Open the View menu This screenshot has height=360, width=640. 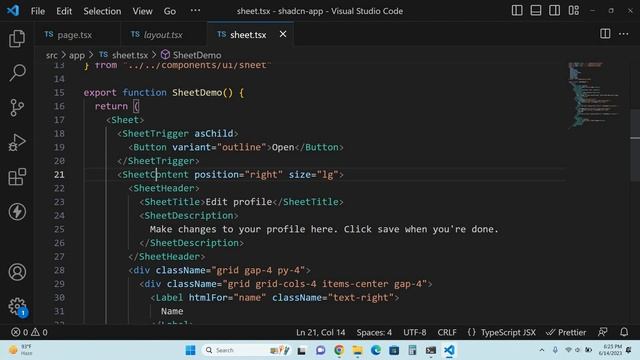click(142, 11)
